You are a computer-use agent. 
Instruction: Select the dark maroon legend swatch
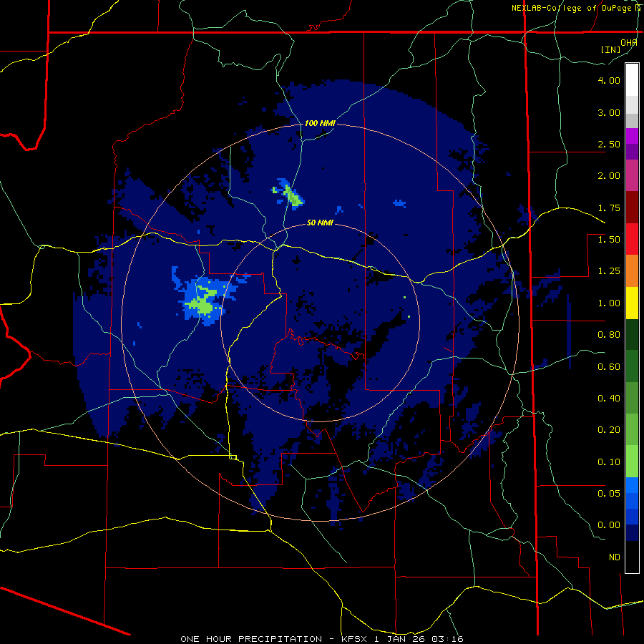point(632,208)
